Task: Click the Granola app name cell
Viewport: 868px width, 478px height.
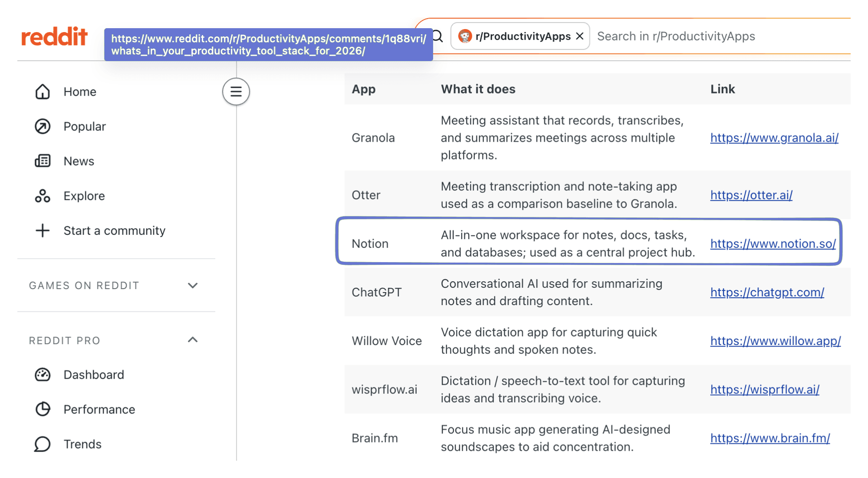Action: 373,138
